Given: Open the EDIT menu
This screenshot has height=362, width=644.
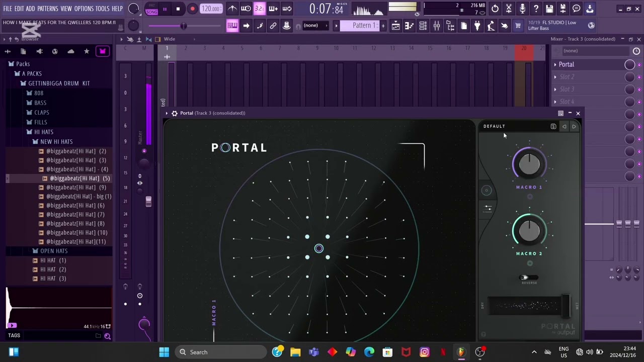Looking at the screenshot, I should [19, 9].
